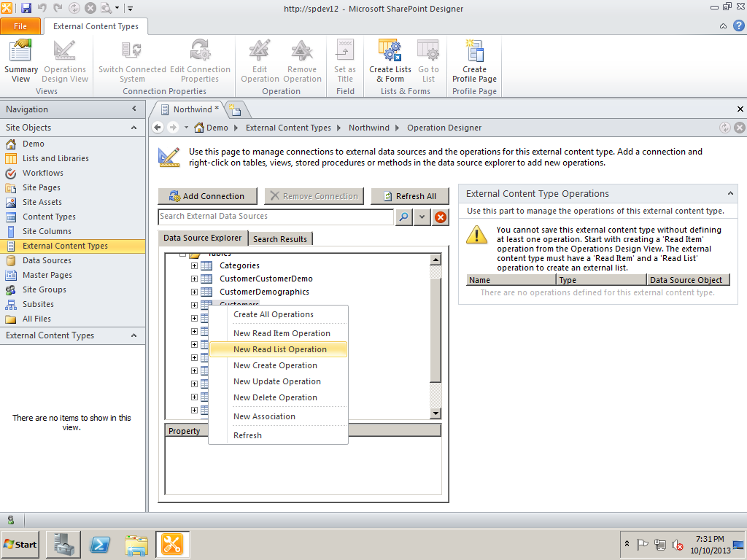
Task: Collapse the Site Objects section
Action: pos(134,128)
